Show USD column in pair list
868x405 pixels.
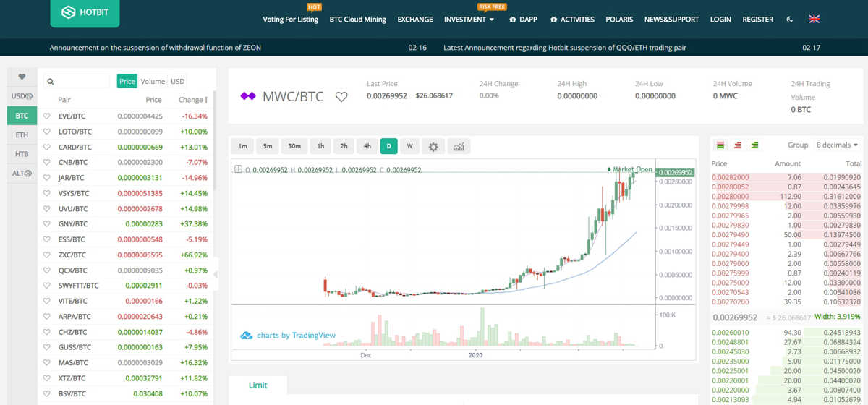point(177,82)
